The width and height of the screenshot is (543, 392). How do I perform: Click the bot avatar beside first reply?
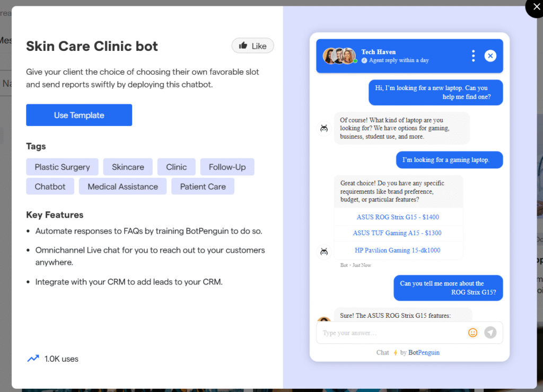(324, 128)
